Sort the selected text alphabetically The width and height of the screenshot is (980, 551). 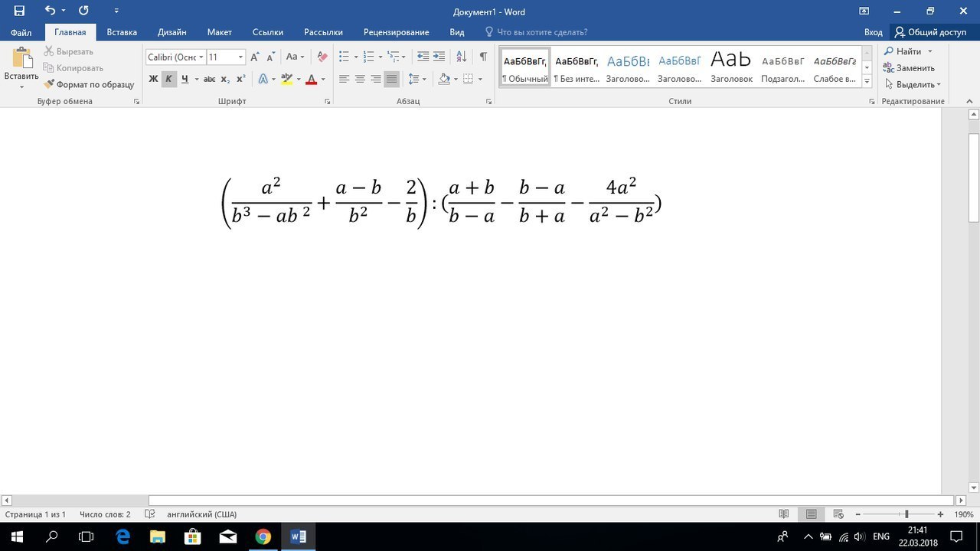click(x=461, y=57)
